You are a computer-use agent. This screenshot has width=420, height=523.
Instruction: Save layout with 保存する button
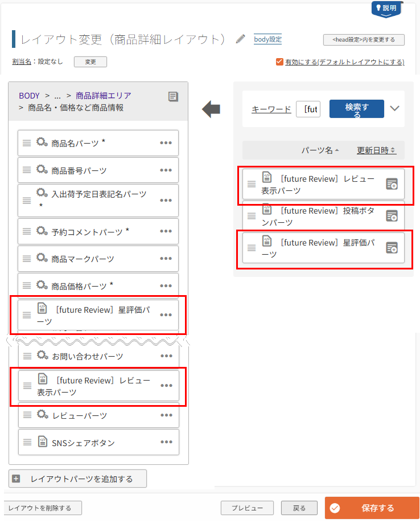tap(372, 508)
